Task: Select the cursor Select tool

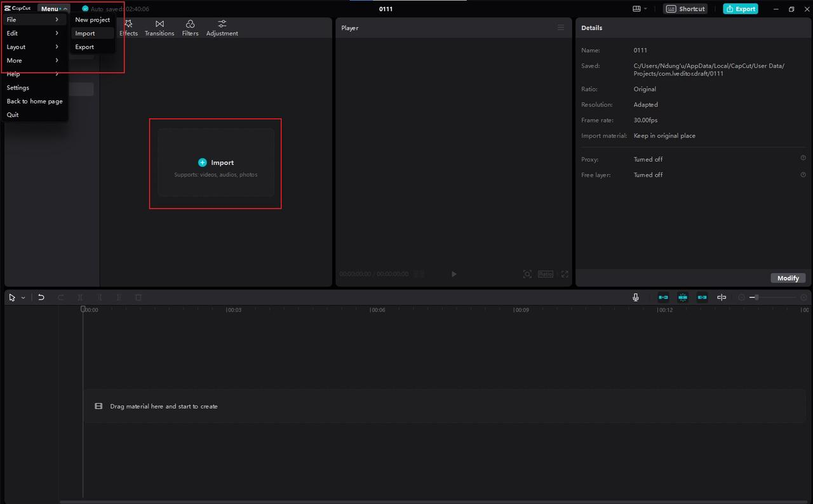Action: (x=11, y=297)
